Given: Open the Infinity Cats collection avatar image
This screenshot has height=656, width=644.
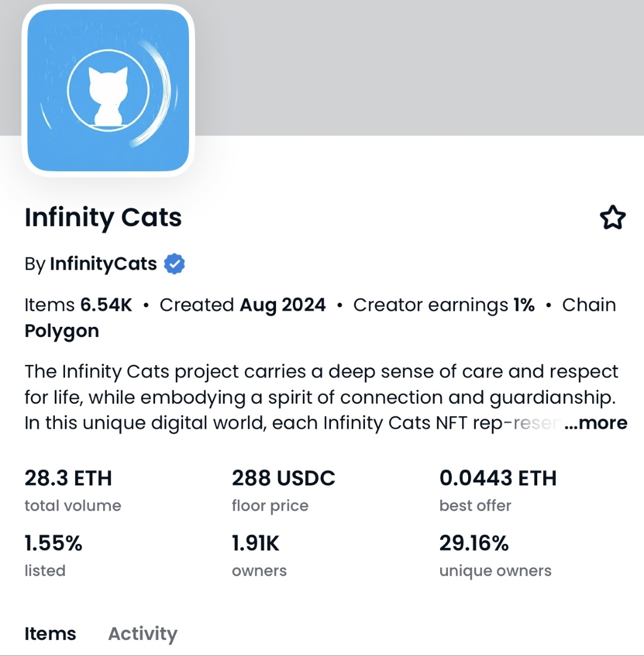Looking at the screenshot, I should tap(108, 91).
